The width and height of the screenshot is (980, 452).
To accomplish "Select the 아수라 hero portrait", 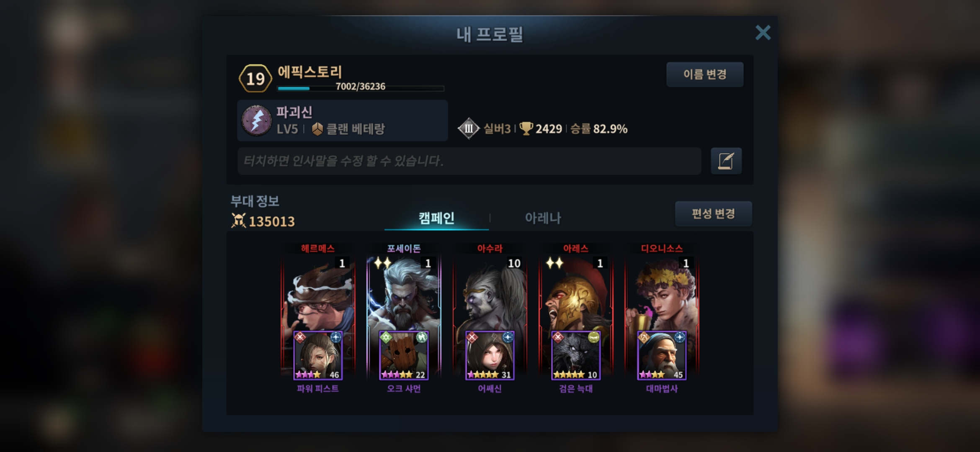I will pos(490,293).
